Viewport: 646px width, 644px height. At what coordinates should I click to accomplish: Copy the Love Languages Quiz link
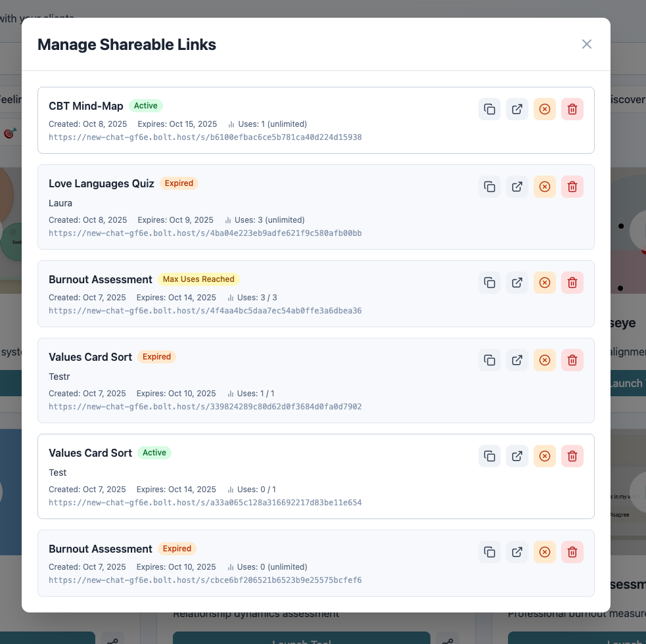coord(490,187)
